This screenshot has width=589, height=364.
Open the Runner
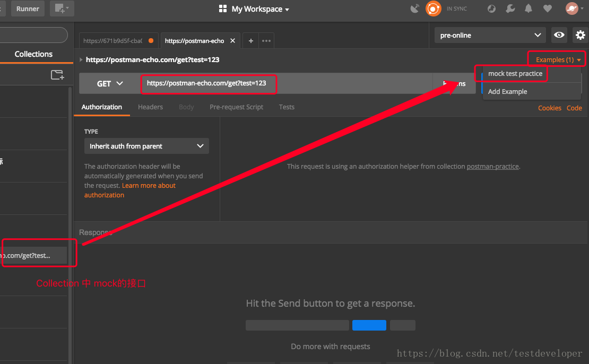pyautogui.click(x=28, y=8)
